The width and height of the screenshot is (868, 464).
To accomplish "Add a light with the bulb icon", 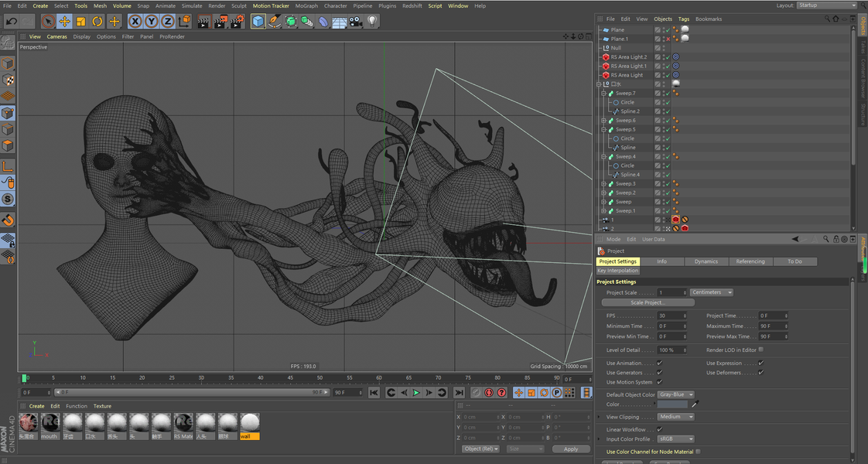I will click(x=373, y=22).
